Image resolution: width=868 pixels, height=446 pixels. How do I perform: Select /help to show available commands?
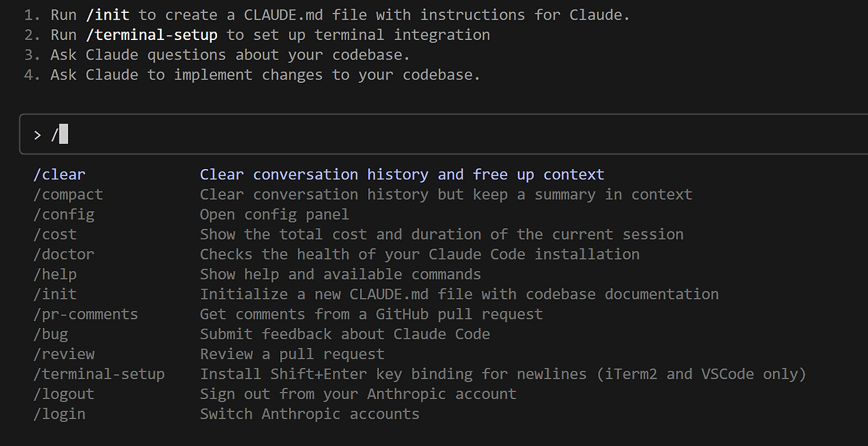[x=55, y=274]
